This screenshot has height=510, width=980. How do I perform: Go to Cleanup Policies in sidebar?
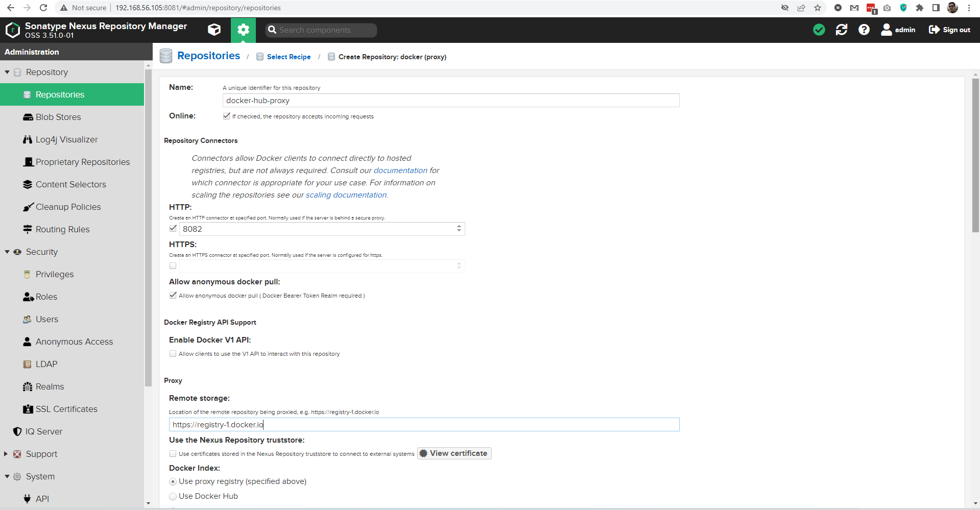tap(68, 207)
